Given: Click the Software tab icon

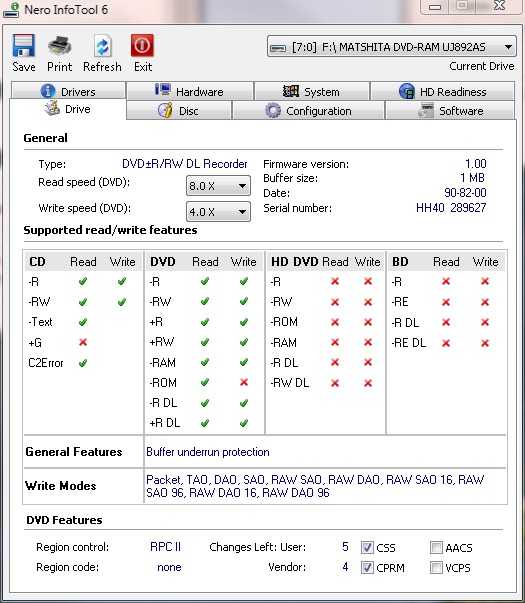Looking at the screenshot, I should [426, 110].
